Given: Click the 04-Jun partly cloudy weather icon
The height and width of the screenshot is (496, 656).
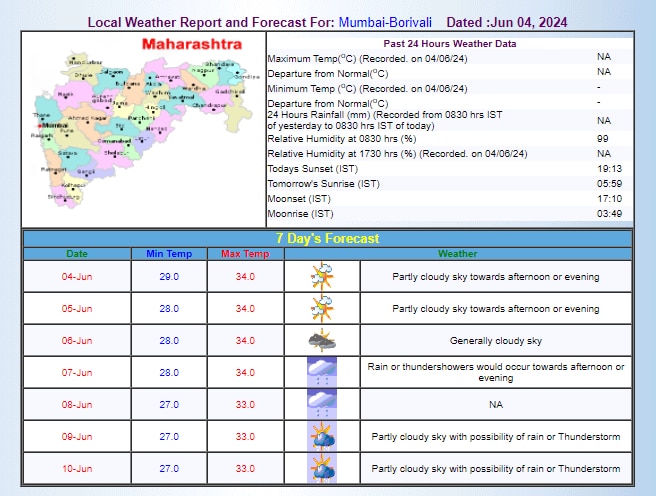Looking at the screenshot, I should (x=322, y=276).
